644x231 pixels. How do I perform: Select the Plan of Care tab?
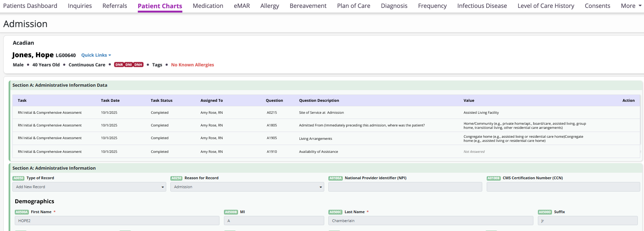pyautogui.click(x=353, y=6)
